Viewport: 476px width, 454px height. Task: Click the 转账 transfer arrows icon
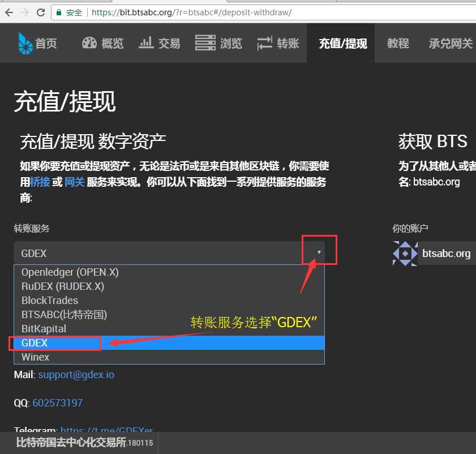pyautogui.click(x=265, y=43)
